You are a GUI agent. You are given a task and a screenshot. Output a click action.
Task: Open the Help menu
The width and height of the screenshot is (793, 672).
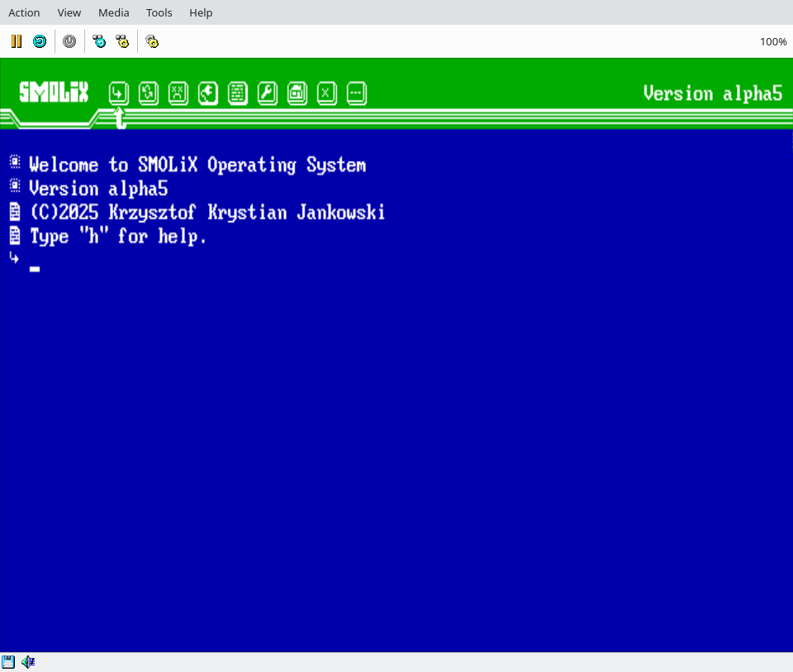201,12
